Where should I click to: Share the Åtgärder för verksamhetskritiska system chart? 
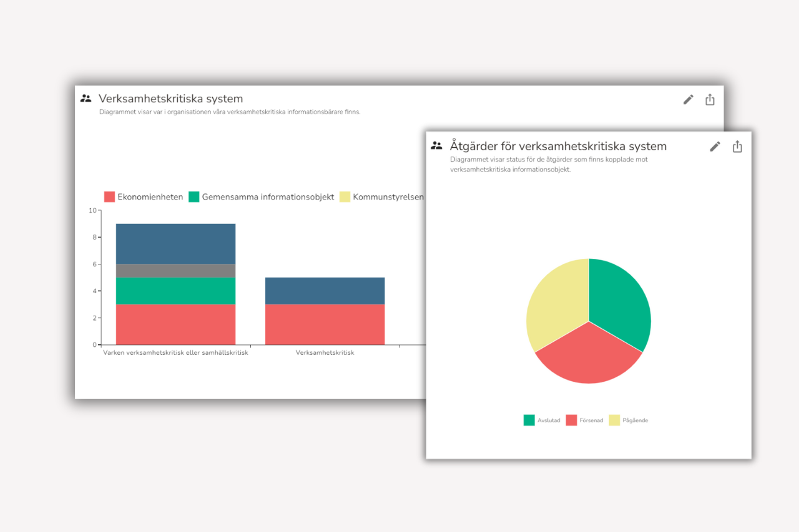point(737,147)
